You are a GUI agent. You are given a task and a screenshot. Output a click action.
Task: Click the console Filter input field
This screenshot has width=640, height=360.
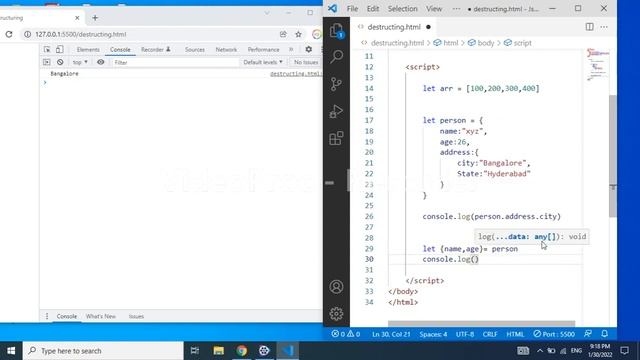tap(175, 62)
